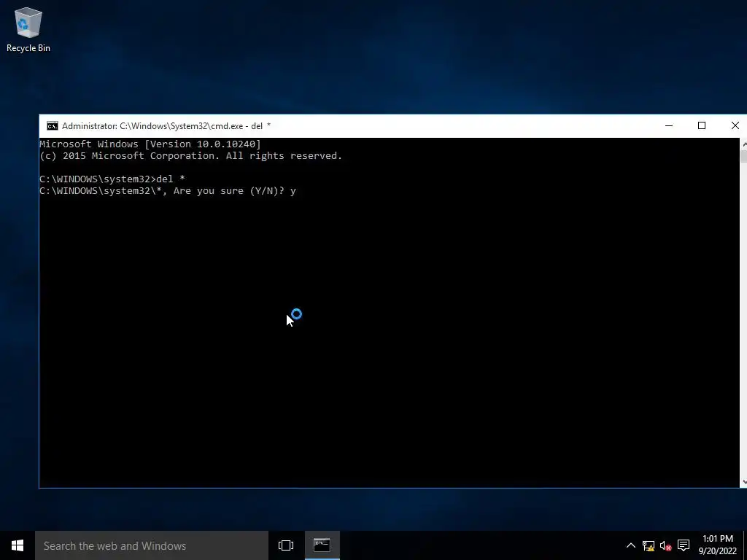Open the volume tray icon
Screen dimensions: 747x560
pos(665,545)
